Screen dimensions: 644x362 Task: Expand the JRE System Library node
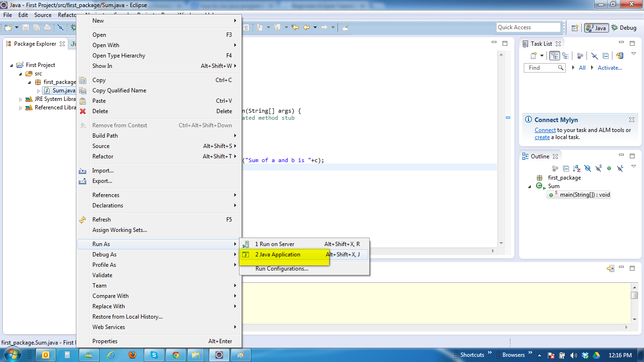pyautogui.click(x=20, y=99)
